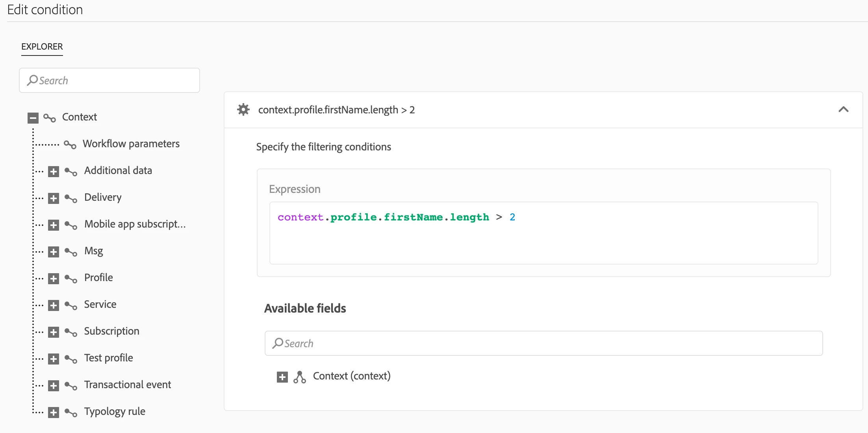Expand Context (context) in Available fields
Viewport: 868px width, 433px height.
[x=282, y=377]
